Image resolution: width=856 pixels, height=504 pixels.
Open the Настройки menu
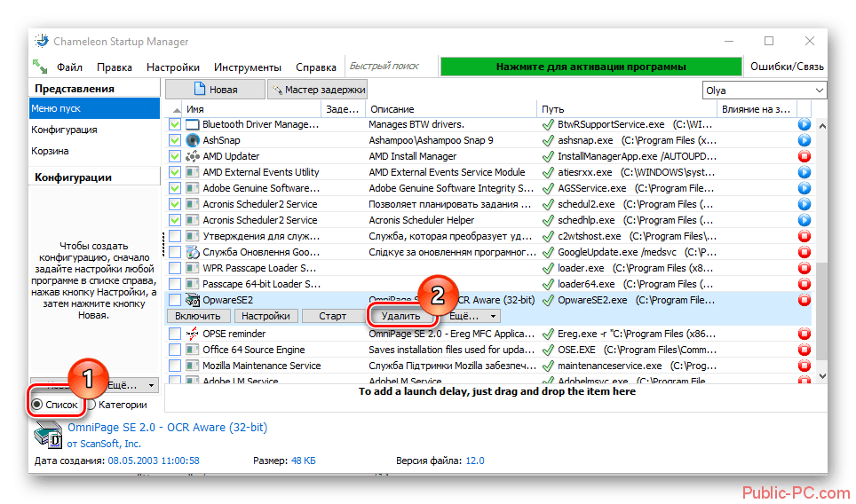[173, 67]
